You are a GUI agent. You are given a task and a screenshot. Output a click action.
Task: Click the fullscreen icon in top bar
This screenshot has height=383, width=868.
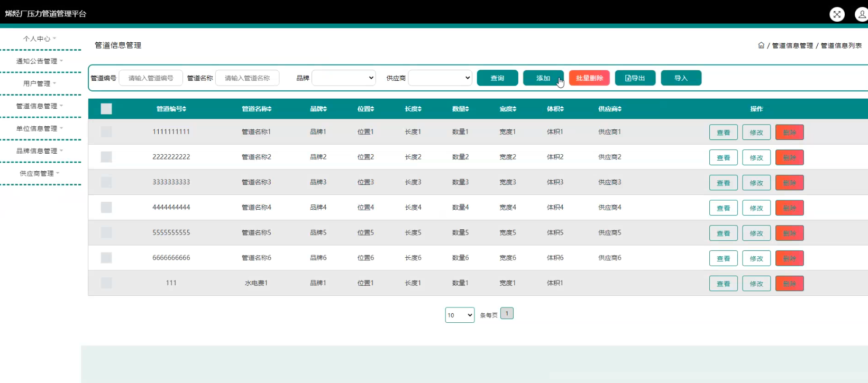coord(837,14)
